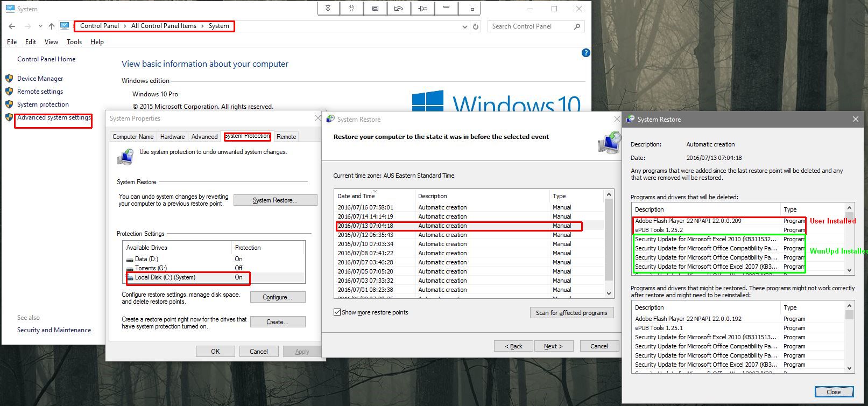Click the double down-arrow icon in top toolbar
Viewport: 868px width, 406px height.
(x=328, y=9)
